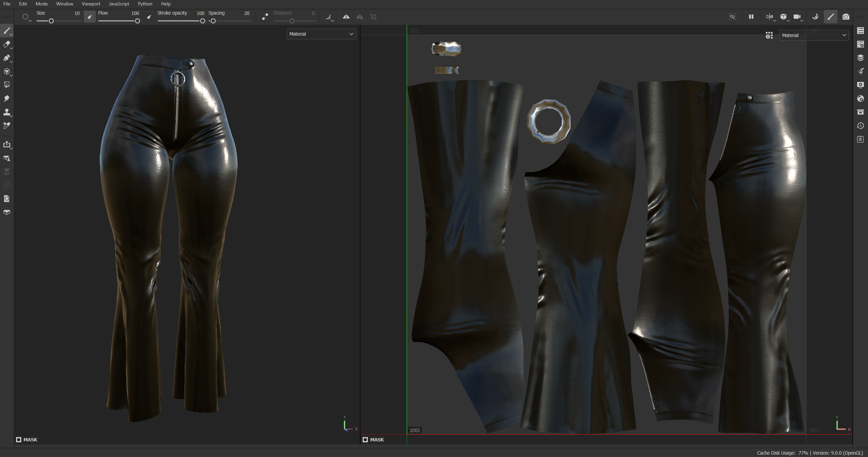Toggle pen pressure for brush Size
The width and height of the screenshot is (868, 457).
[90, 17]
